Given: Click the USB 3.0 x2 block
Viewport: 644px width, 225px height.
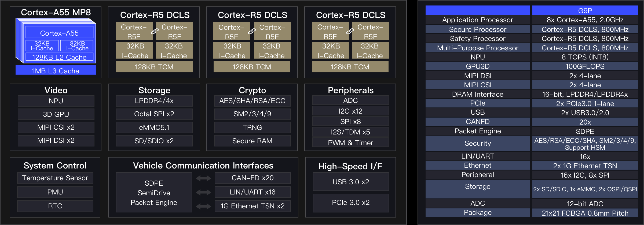Looking at the screenshot, I should tap(351, 182).
